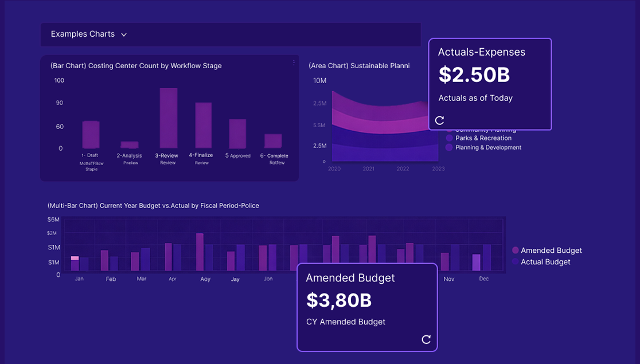Click the Sustainable Planning area chart title
Viewport: 640px width, 364px height.
tap(359, 66)
